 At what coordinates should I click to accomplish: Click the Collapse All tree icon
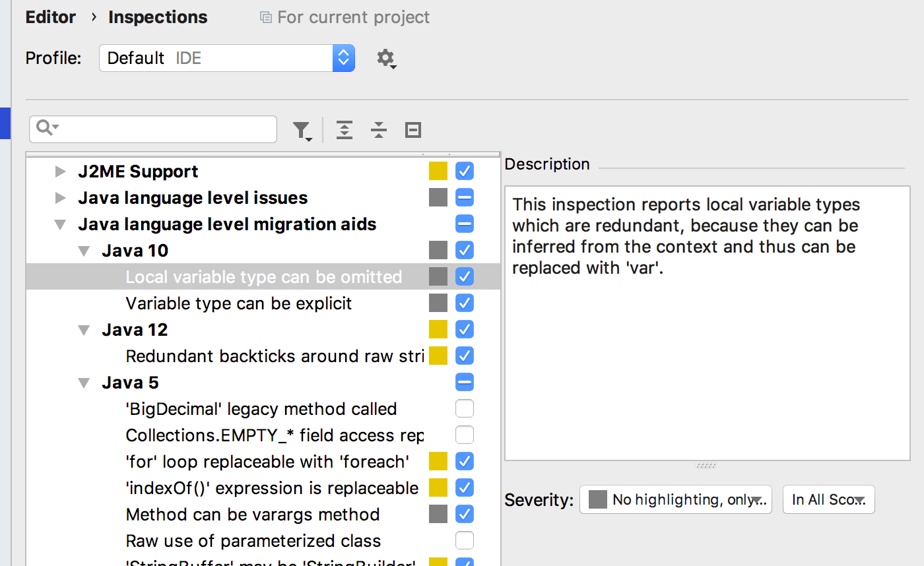378,130
